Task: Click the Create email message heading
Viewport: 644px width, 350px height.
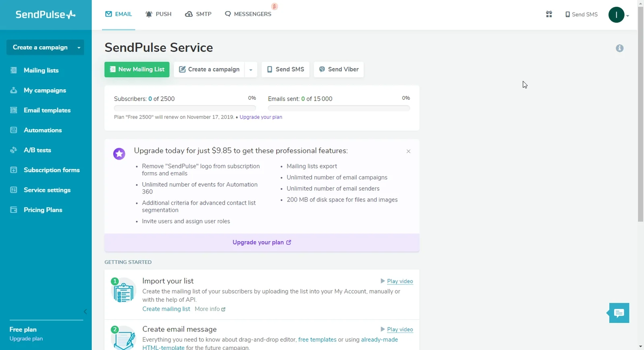Action: coord(180,329)
